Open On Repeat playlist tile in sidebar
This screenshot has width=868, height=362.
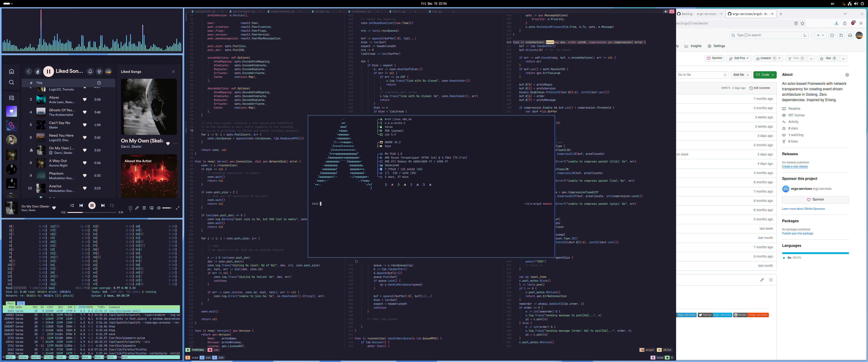pos(12,126)
